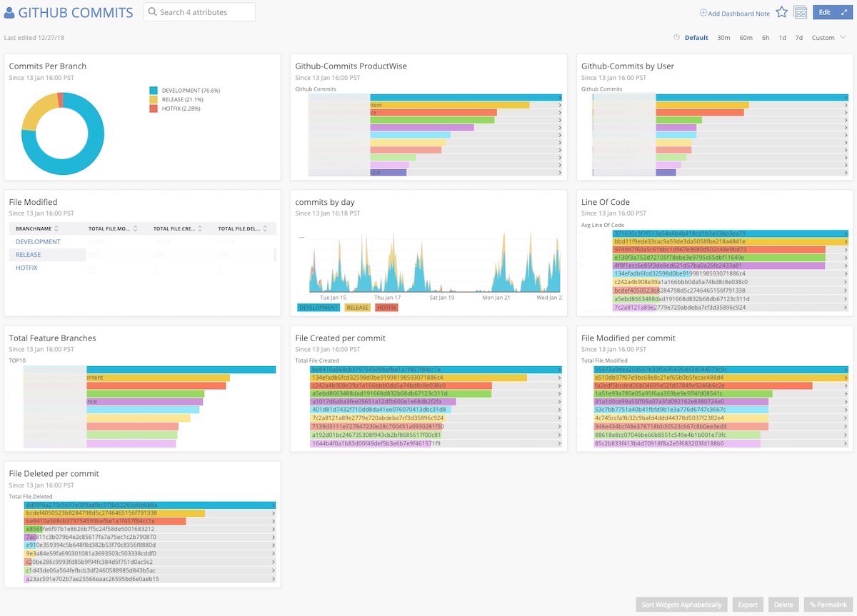Select the 1d time range
The image size is (857, 616).
point(782,38)
